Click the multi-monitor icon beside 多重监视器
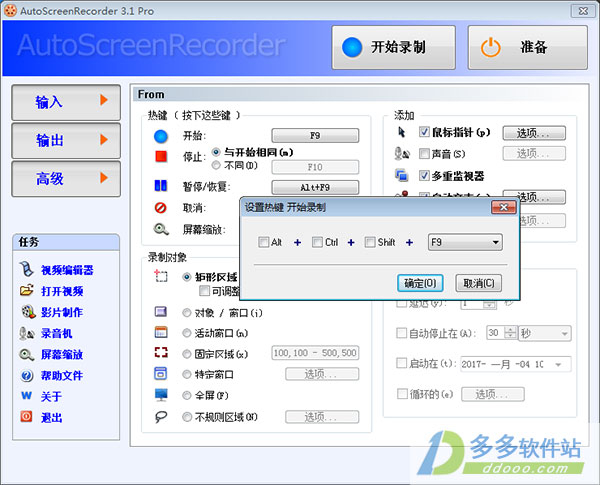The height and width of the screenshot is (485, 600). point(402,175)
